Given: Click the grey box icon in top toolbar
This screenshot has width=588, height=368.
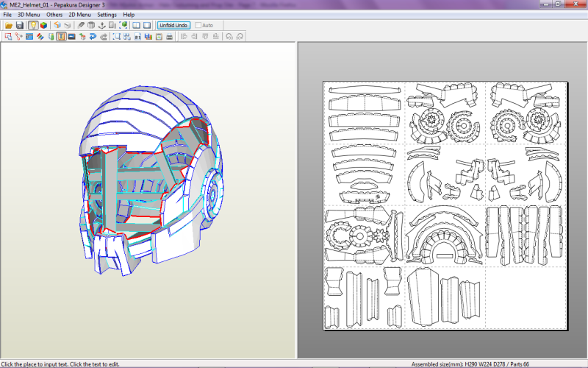Looking at the screenshot, I should (68, 25).
